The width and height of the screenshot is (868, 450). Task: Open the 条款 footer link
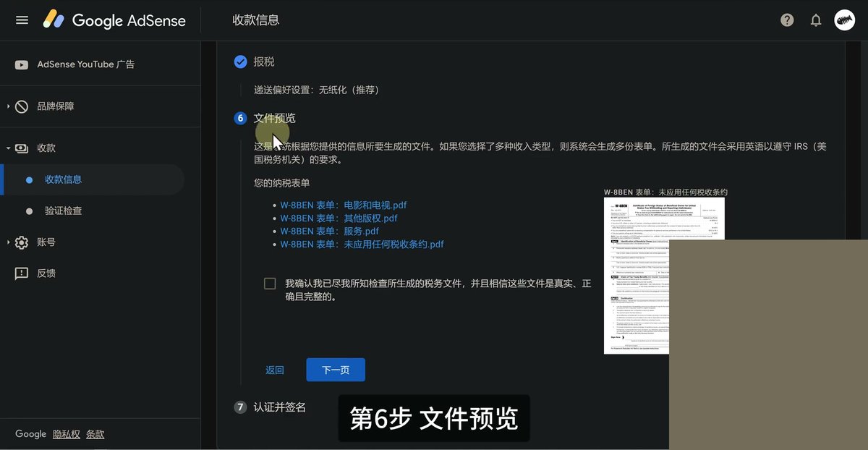[95, 434]
